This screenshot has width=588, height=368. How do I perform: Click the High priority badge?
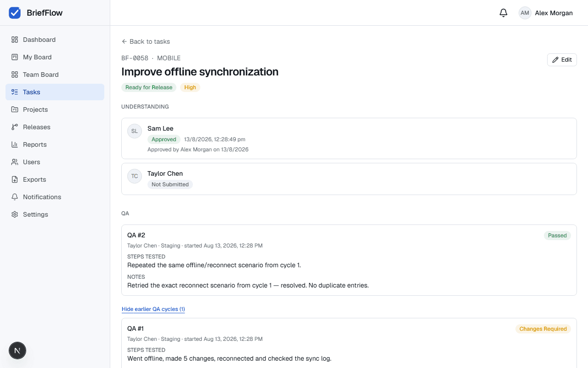[x=190, y=87]
